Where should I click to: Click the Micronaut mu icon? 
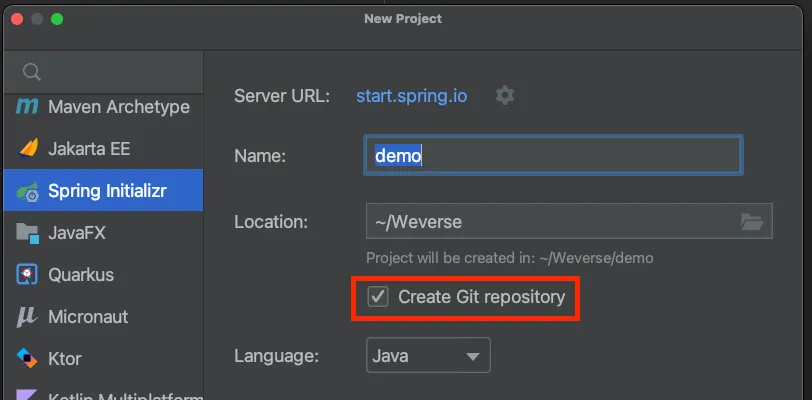[27, 317]
